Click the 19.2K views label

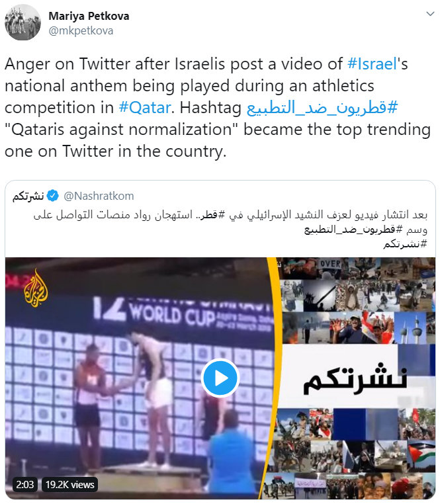coord(69,484)
